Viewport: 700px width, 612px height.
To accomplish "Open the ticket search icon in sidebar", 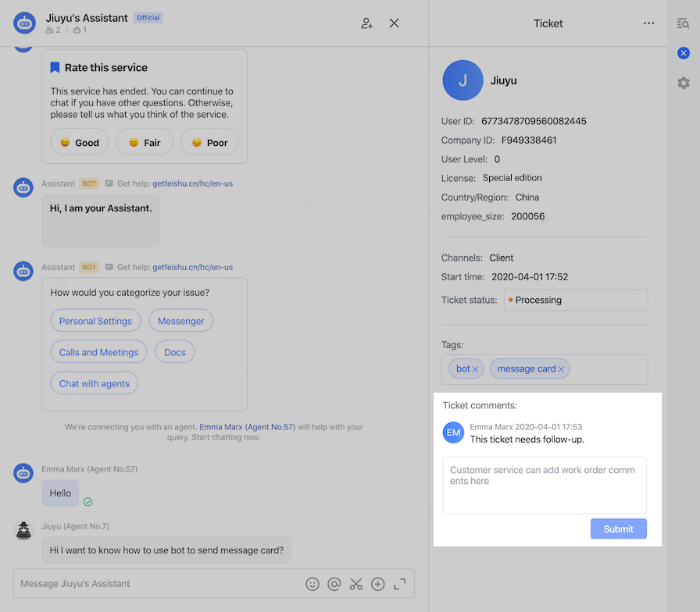I will 684,23.
